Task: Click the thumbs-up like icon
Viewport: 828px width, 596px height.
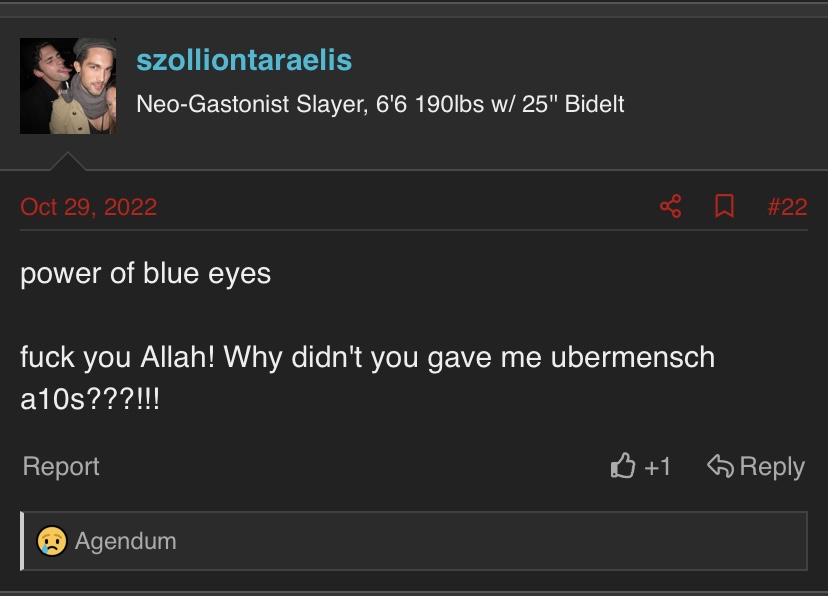Action: (623, 466)
